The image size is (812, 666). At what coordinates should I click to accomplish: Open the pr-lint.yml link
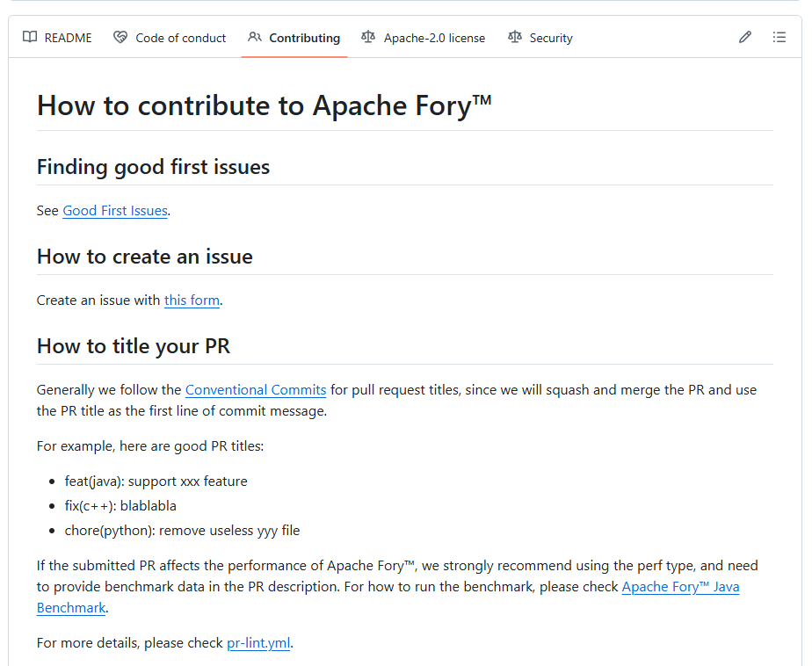(258, 642)
